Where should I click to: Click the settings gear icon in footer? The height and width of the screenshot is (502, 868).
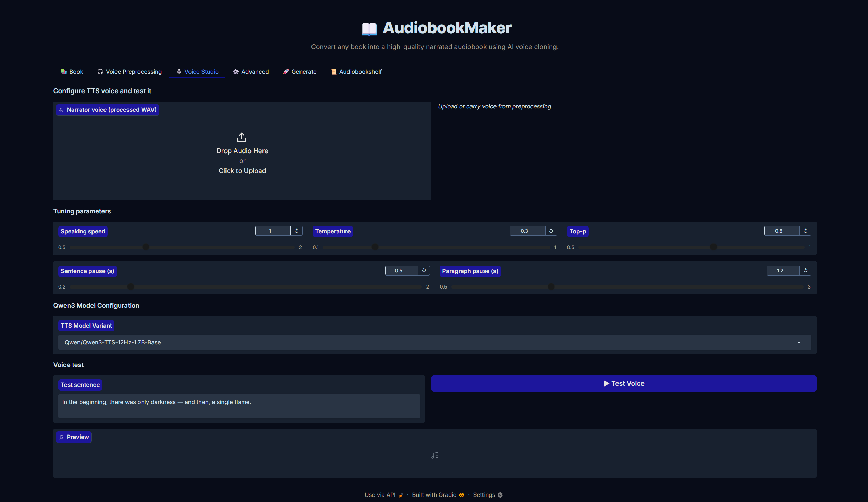coord(500,495)
